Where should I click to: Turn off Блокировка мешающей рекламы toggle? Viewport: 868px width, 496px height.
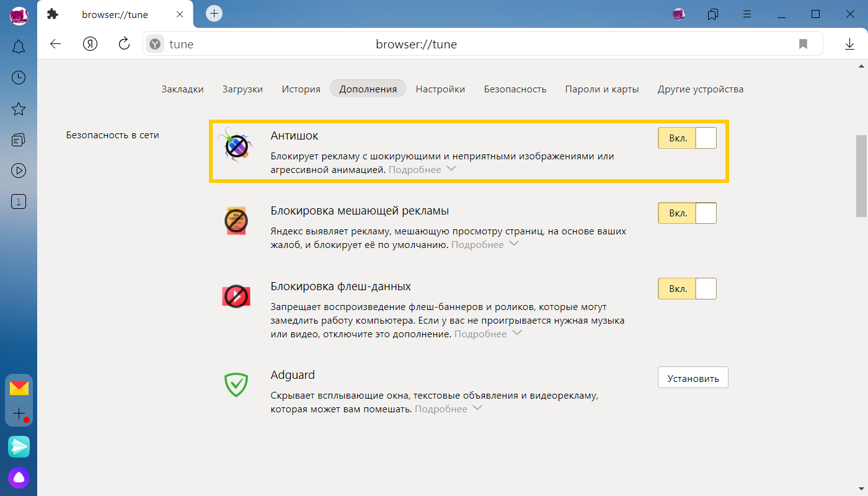[x=687, y=213]
